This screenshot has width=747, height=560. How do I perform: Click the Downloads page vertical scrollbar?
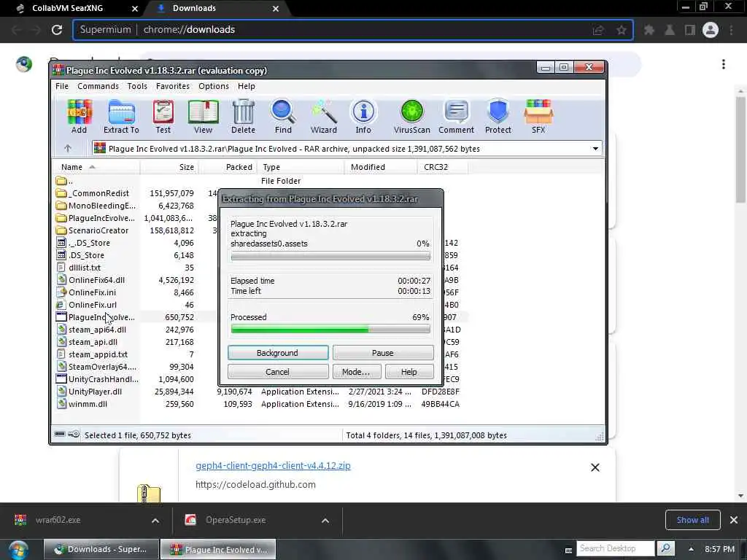(740, 150)
